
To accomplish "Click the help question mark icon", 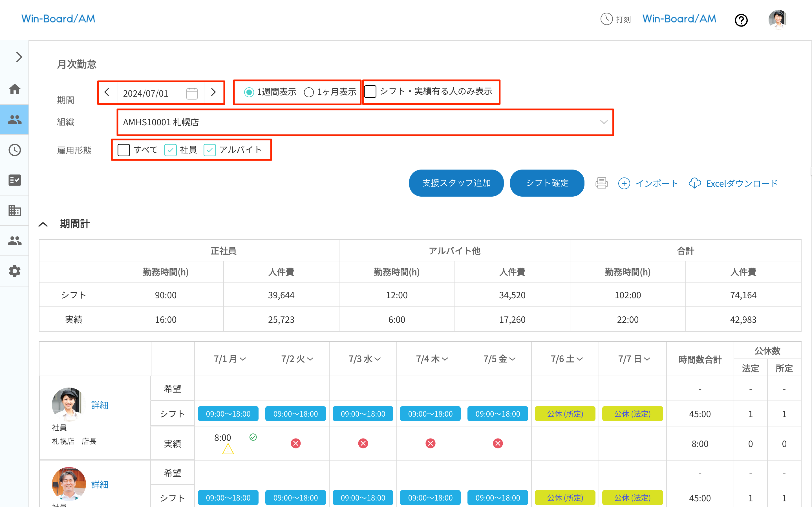I will (741, 20).
